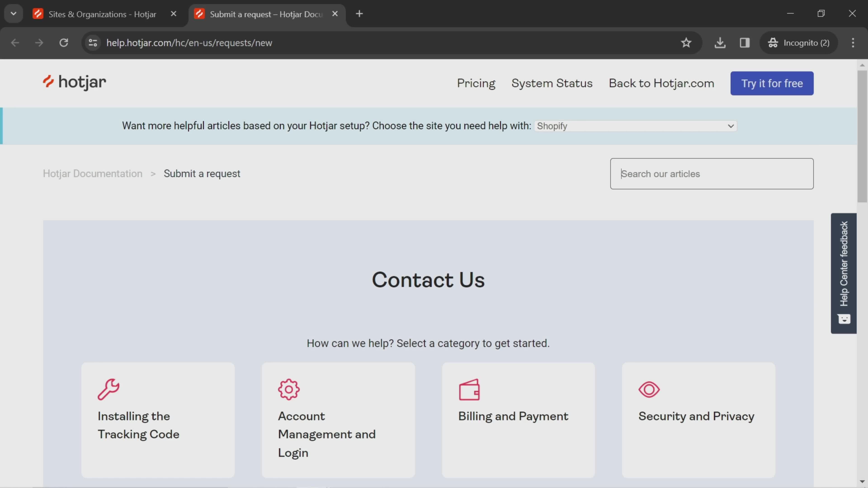The width and height of the screenshot is (868, 488).
Task: Click the Pricing menu item
Action: pos(476,83)
